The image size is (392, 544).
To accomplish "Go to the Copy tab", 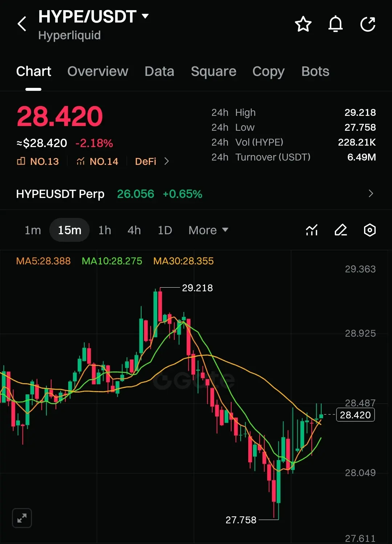I will 269,72.
